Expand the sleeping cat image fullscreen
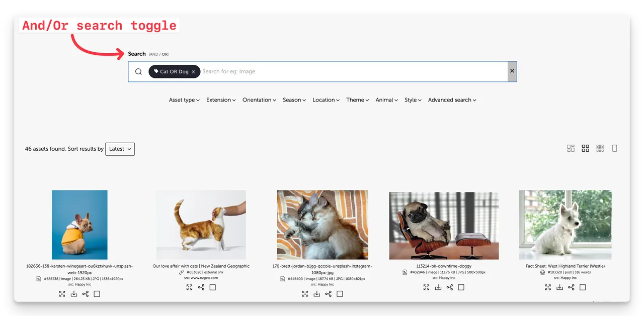The image size is (644, 316). pyautogui.click(x=305, y=294)
